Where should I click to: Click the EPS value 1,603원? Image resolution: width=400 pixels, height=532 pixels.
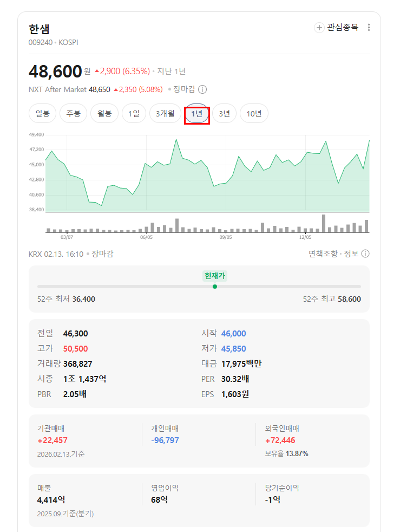(x=235, y=394)
